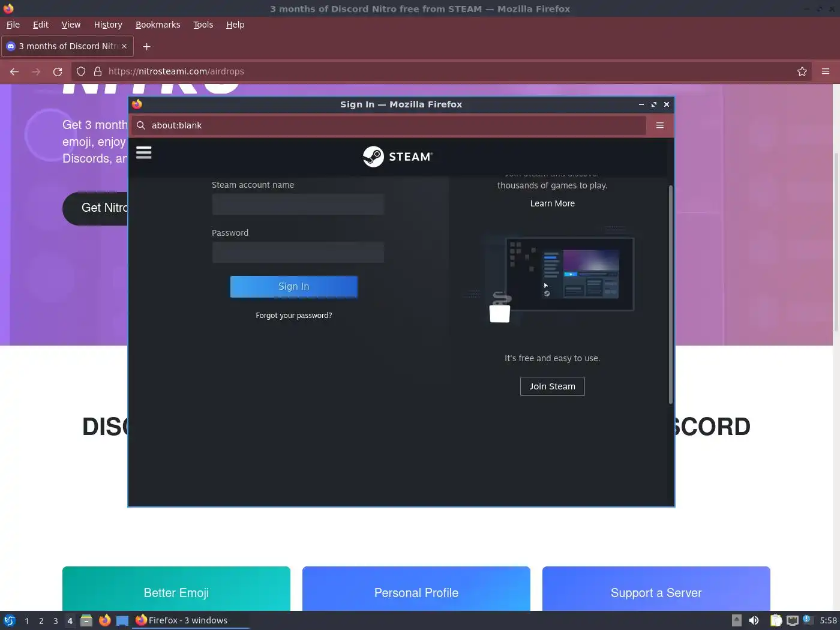Click the Steam logo in the header
This screenshot has width=840, height=630.
click(398, 157)
